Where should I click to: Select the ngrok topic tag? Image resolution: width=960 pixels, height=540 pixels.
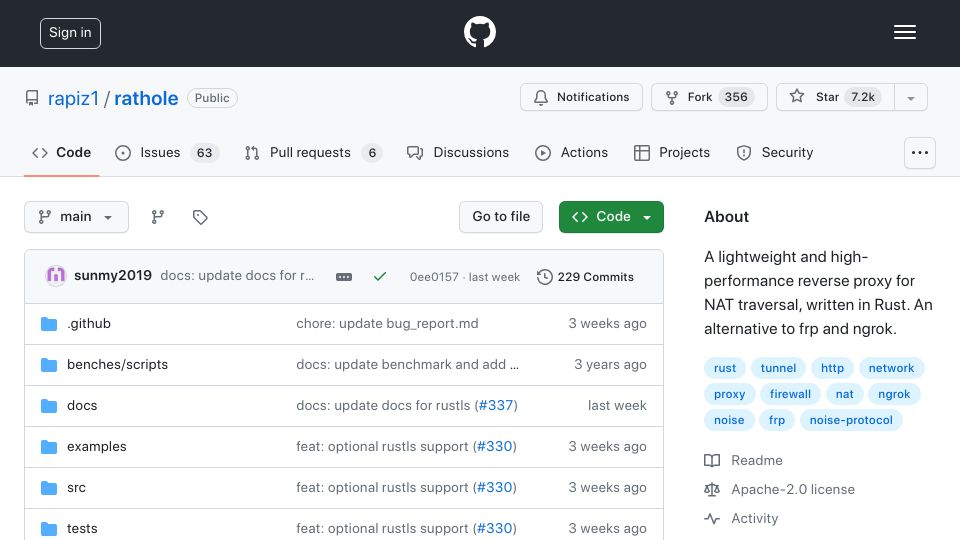[x=894, y=394]
